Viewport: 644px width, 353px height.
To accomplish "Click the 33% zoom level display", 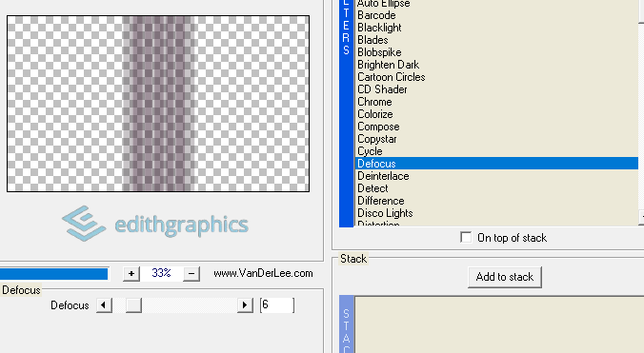I will tap(161, 273).
